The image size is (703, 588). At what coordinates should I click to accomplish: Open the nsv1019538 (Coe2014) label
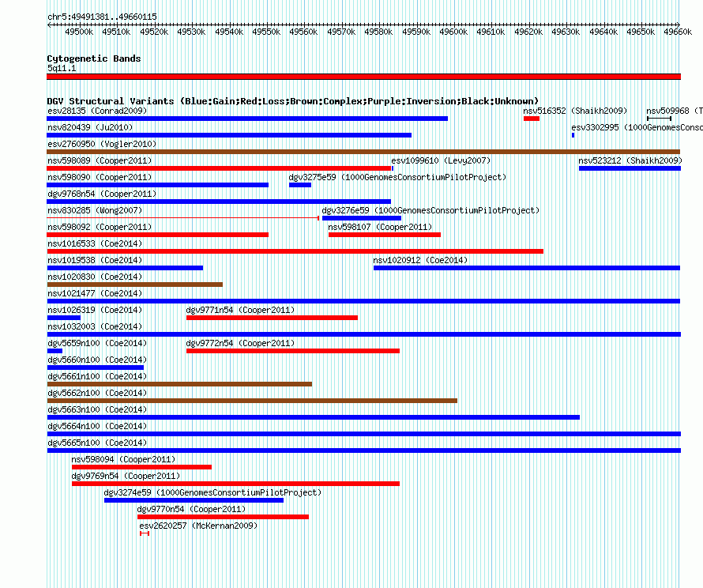tap(95, 260)
